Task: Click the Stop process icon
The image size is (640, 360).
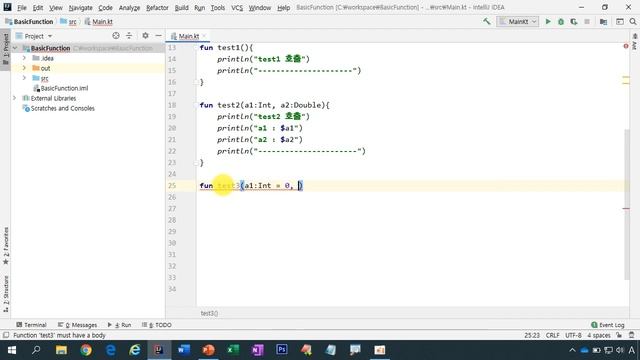Action: pyautogui.click(x=587, y=22)
